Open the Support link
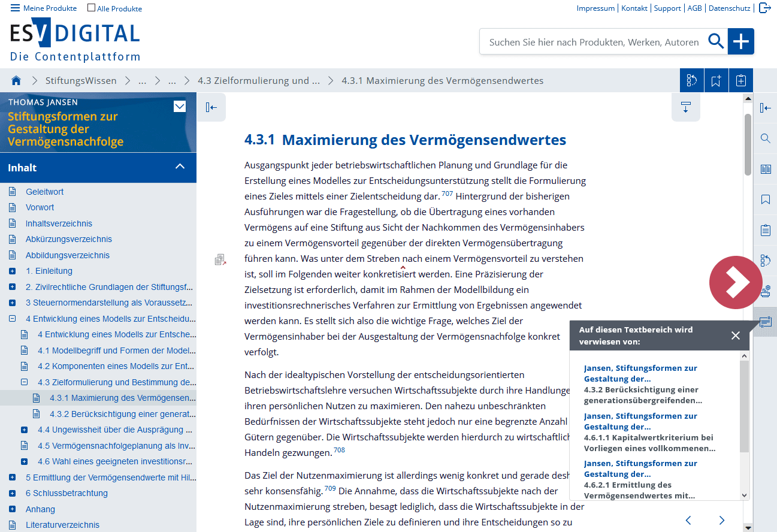 667,8
